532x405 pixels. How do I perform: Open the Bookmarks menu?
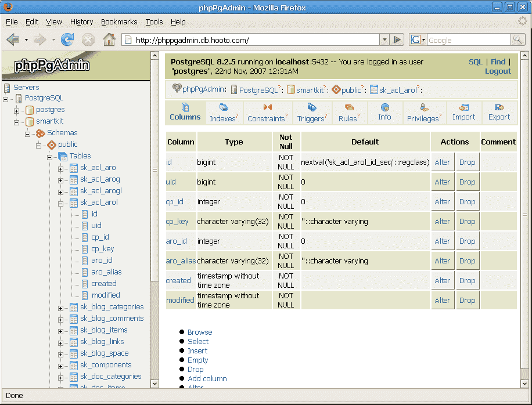point(119,22)
